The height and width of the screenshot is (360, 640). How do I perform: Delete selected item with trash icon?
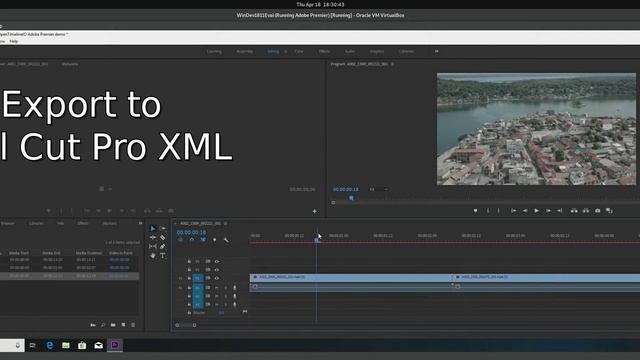tap(133, 325)
